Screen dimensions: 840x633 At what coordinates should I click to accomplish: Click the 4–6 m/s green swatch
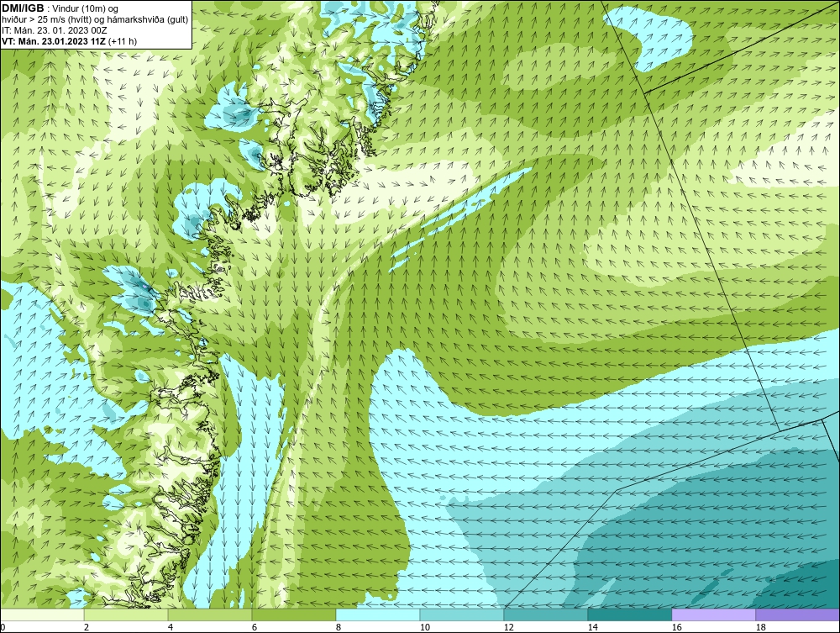210,615
